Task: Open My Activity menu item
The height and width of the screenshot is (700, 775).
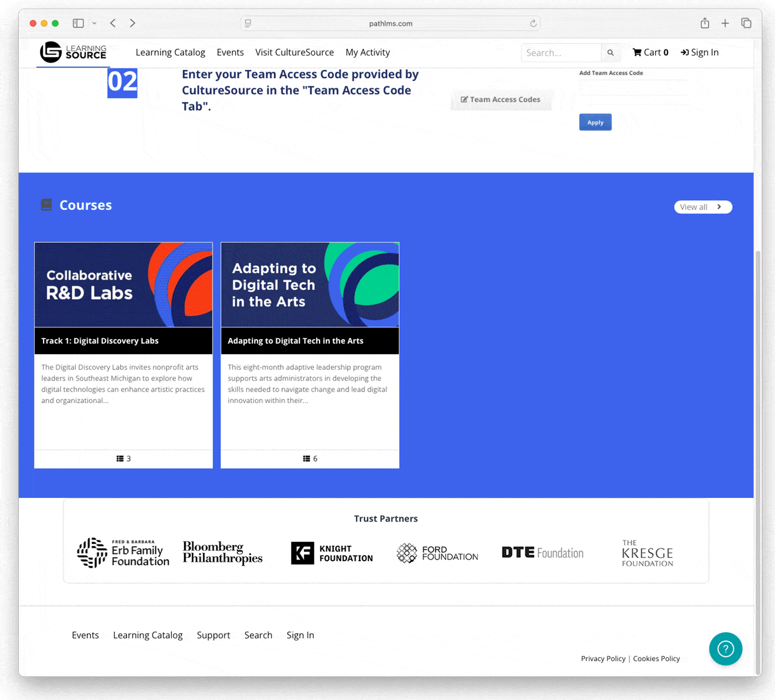Action: coord(368,52)
